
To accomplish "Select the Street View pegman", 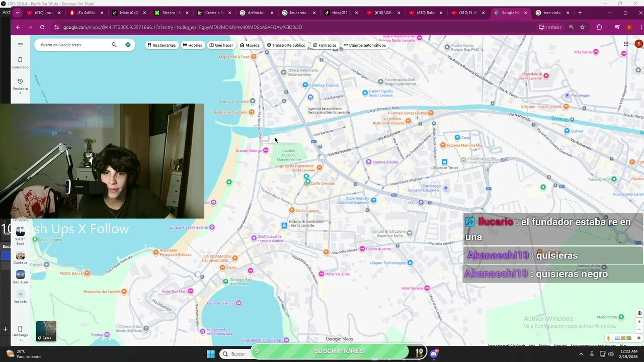I will coord(609,338).
